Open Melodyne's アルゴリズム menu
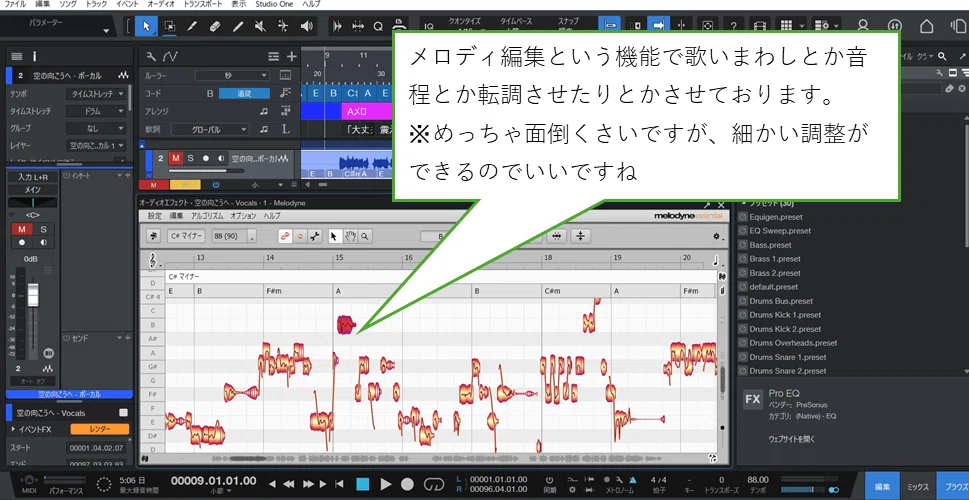The image size is (969, 500). 206,216
